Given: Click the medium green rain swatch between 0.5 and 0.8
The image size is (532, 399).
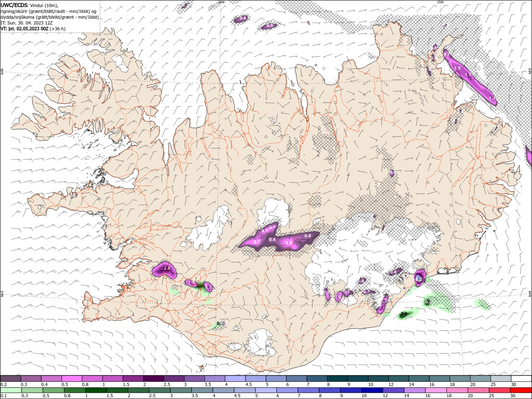Looking at the screenshot, I should tap(53, 390).
